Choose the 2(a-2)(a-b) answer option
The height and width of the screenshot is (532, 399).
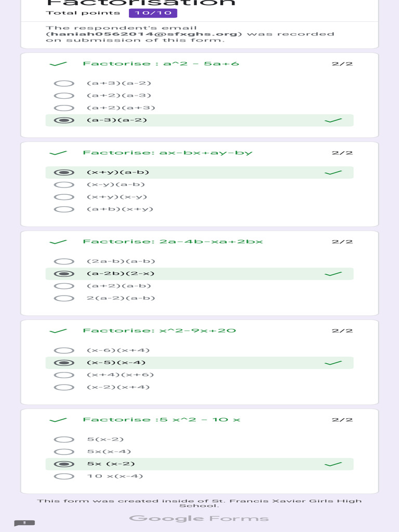click(x=64, y=298)
